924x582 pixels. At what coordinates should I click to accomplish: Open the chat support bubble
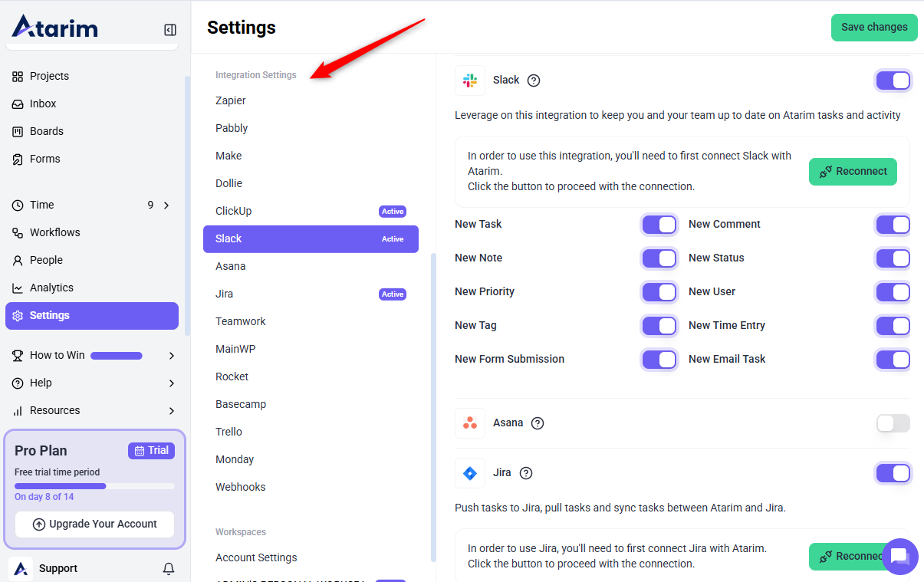coord(899,556)
